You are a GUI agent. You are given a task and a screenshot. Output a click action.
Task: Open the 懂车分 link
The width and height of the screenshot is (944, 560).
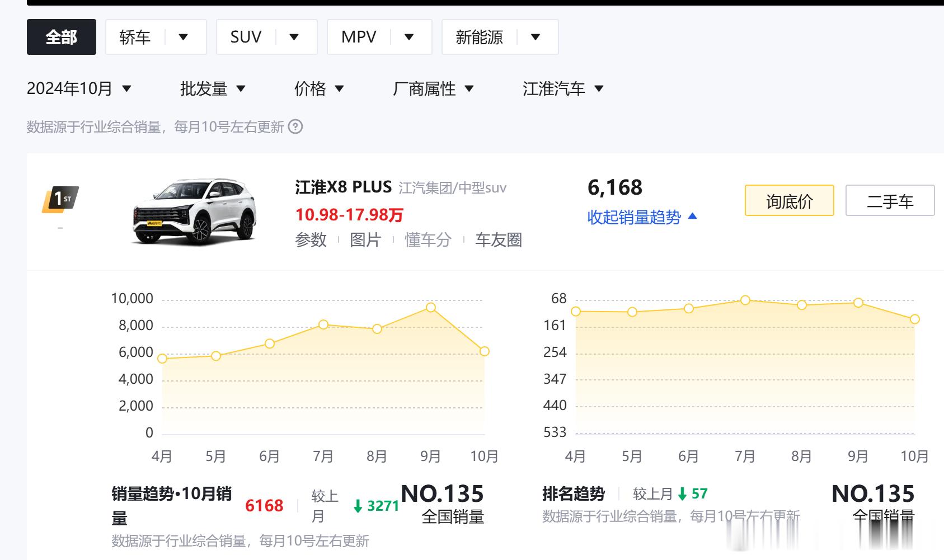428,240
